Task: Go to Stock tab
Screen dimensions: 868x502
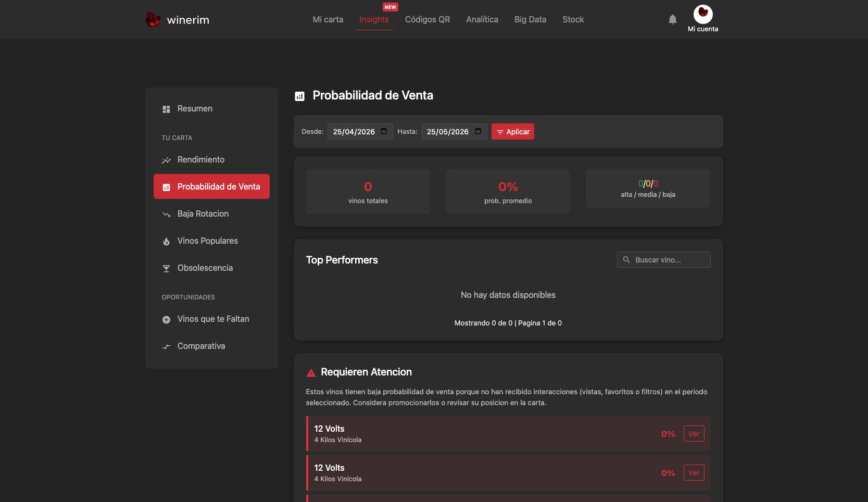Action: 573,19
